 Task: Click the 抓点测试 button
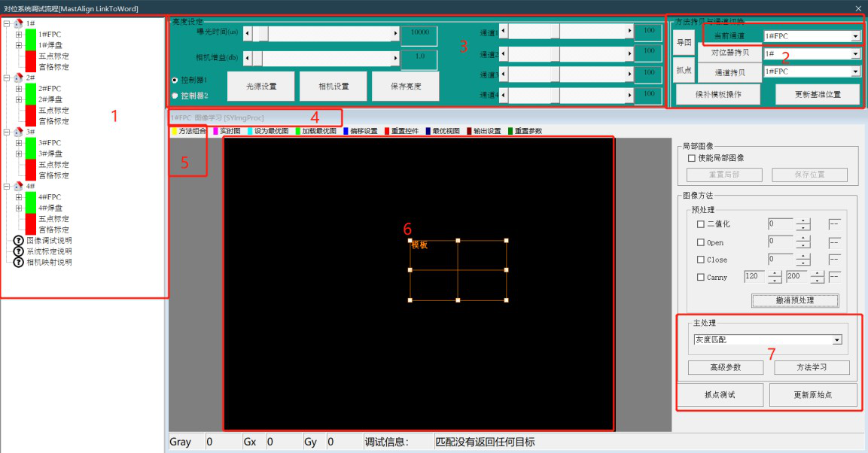720,395
